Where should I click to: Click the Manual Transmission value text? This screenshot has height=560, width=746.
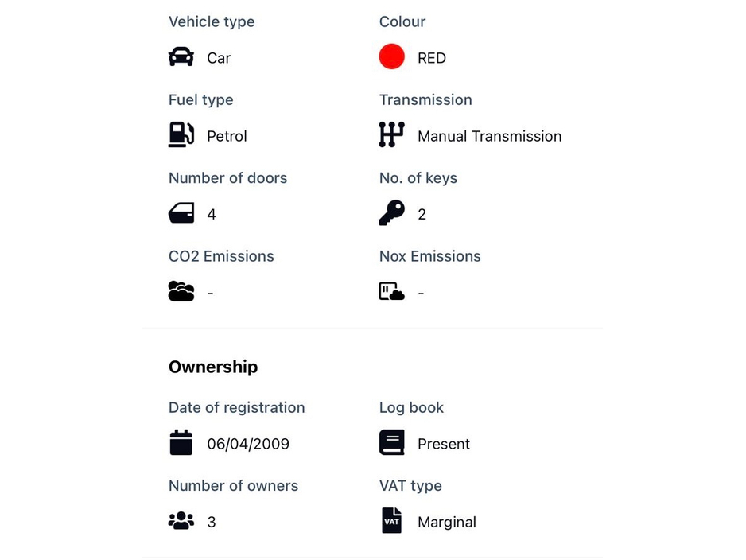489,136
